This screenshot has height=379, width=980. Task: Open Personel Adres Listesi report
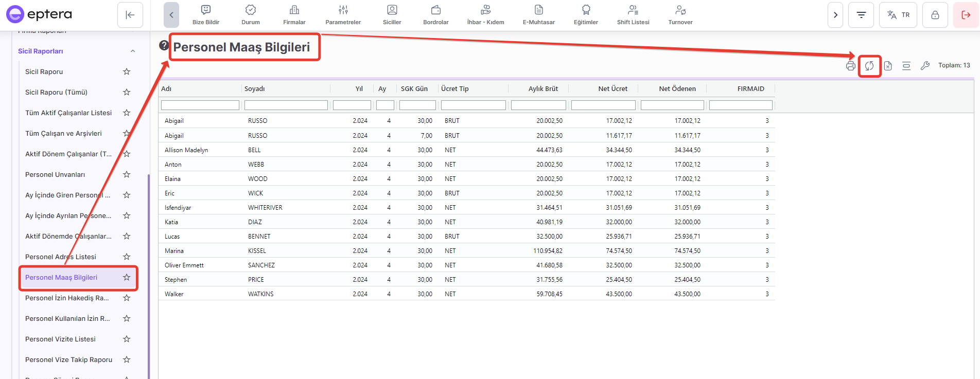coord(61,257)
